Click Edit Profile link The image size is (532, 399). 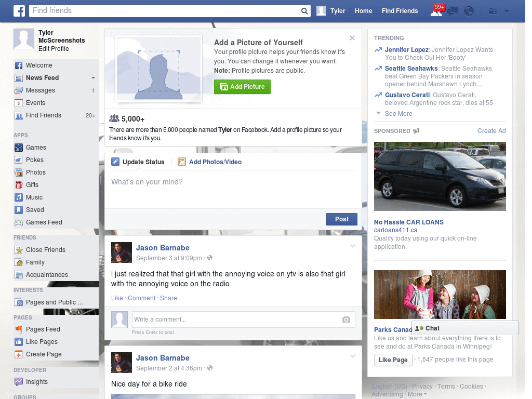point(54,49)
